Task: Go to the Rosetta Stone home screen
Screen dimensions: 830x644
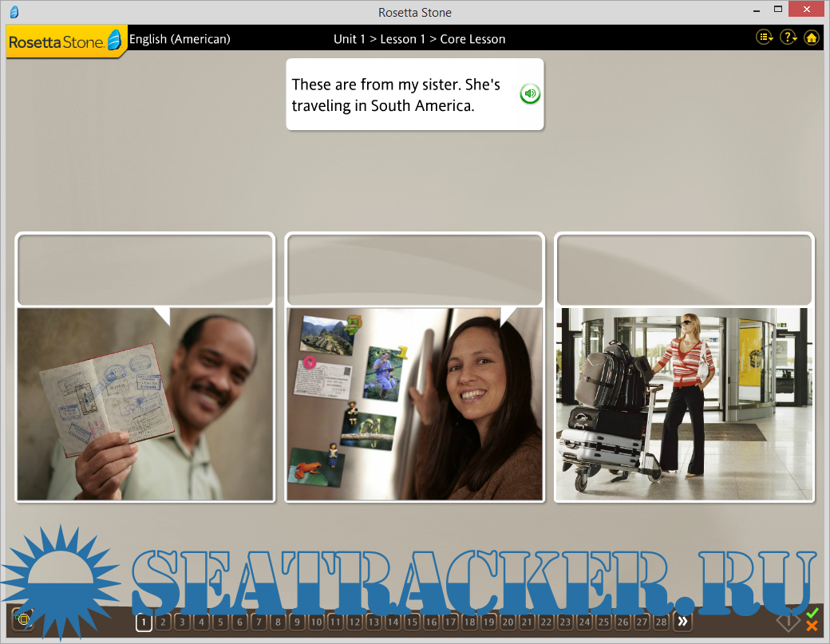Action: [x=811, y=38]
